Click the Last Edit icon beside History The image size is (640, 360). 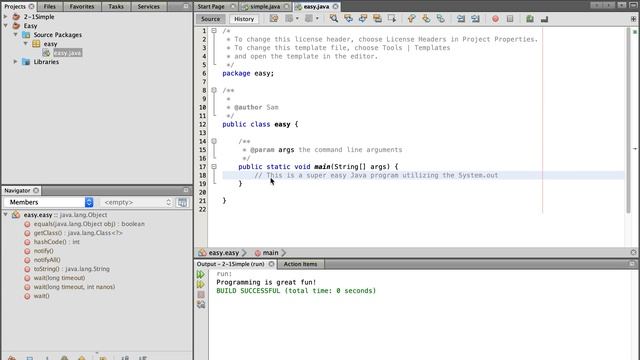click(x=274, y=19)
